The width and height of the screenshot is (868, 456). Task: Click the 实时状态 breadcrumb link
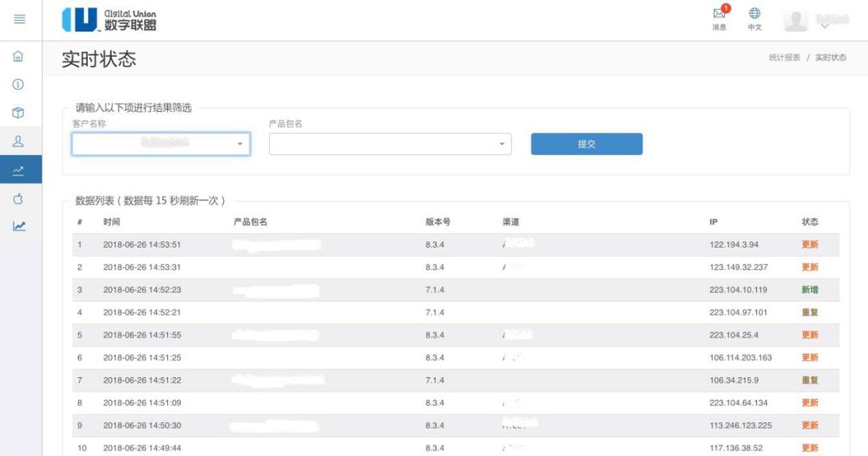click(x=830, y=58)
